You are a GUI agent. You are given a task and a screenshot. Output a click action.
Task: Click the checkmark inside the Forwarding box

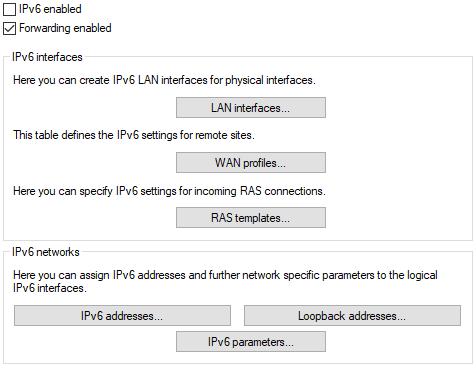coord(9,29)
